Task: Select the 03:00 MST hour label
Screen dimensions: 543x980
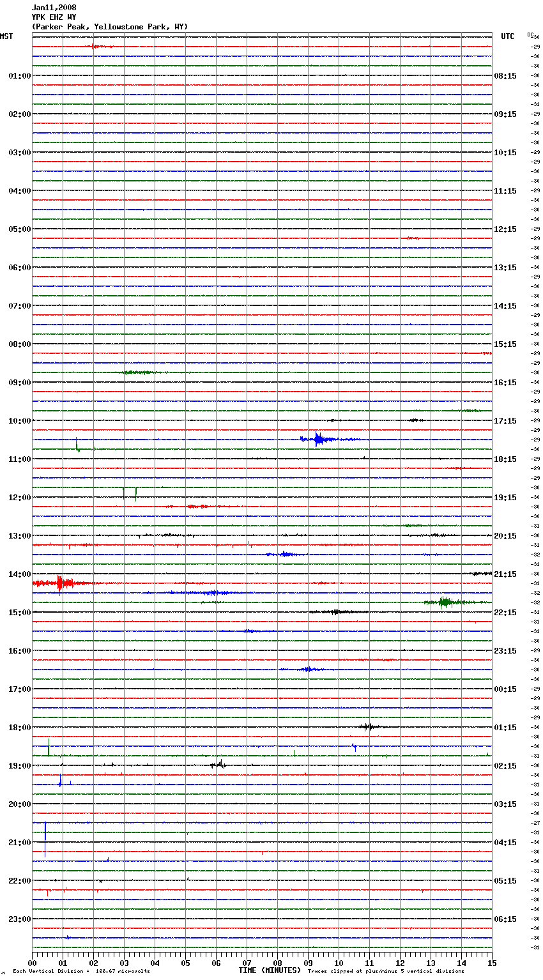Action: [20, 153]
